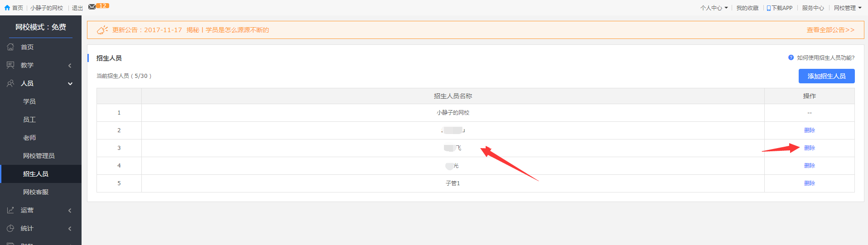Open the envelope messages icon
Screen dimensions: 868x245
[x=92, y=7]
